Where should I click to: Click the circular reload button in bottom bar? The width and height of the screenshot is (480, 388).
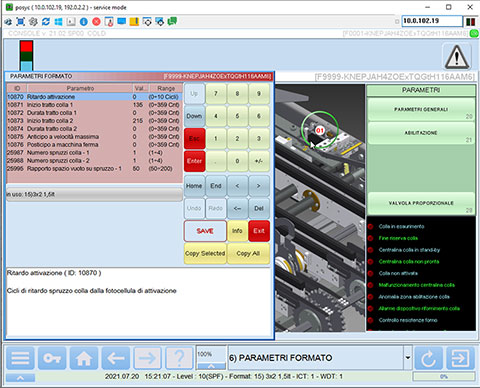(x=428, y=358)
